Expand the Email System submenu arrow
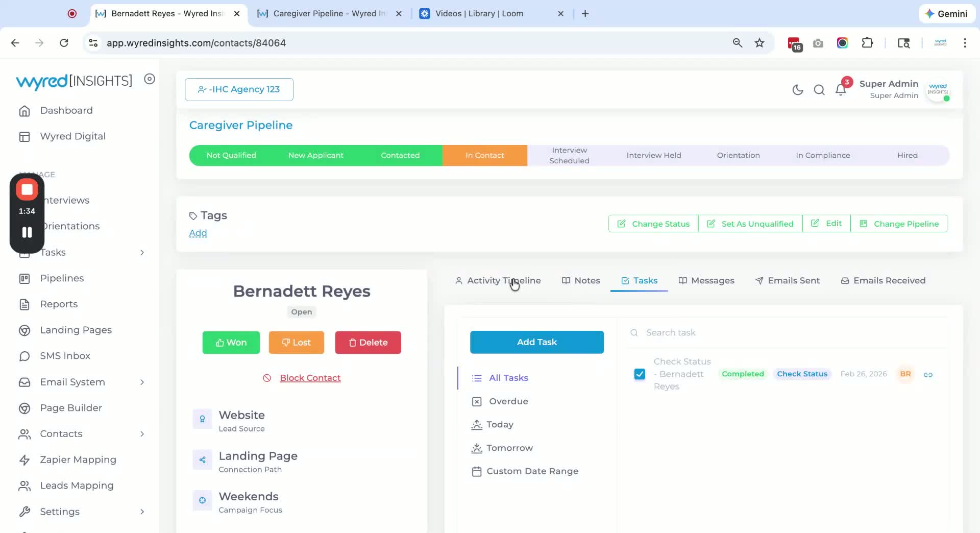Screen dimensions: 980x533 [142, 382]
